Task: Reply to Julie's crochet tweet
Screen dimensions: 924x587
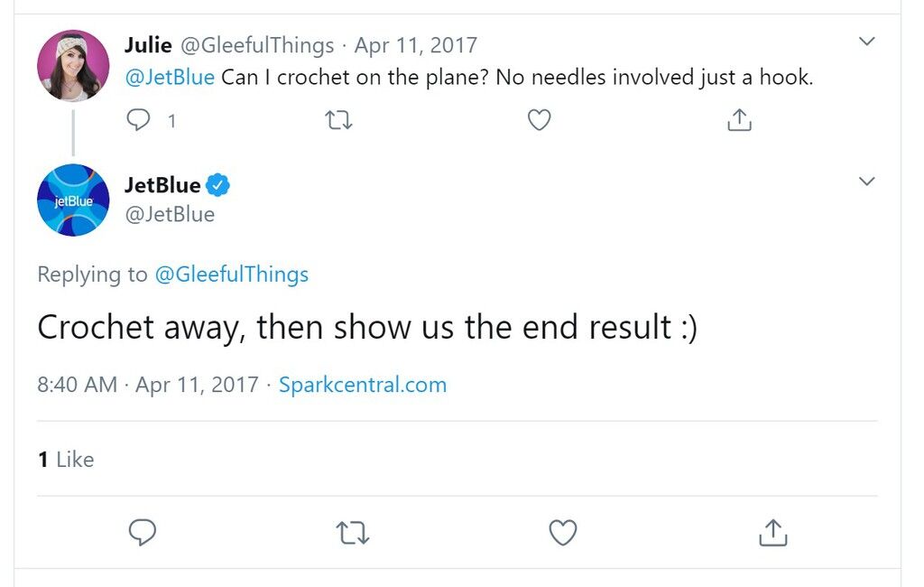Action: click(138, 120)
